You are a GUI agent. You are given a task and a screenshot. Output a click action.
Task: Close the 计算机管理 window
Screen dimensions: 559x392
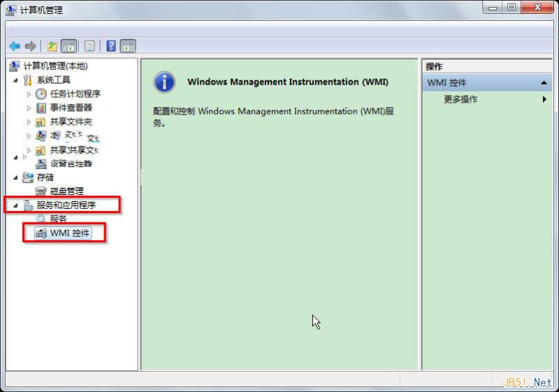(537, 7)
